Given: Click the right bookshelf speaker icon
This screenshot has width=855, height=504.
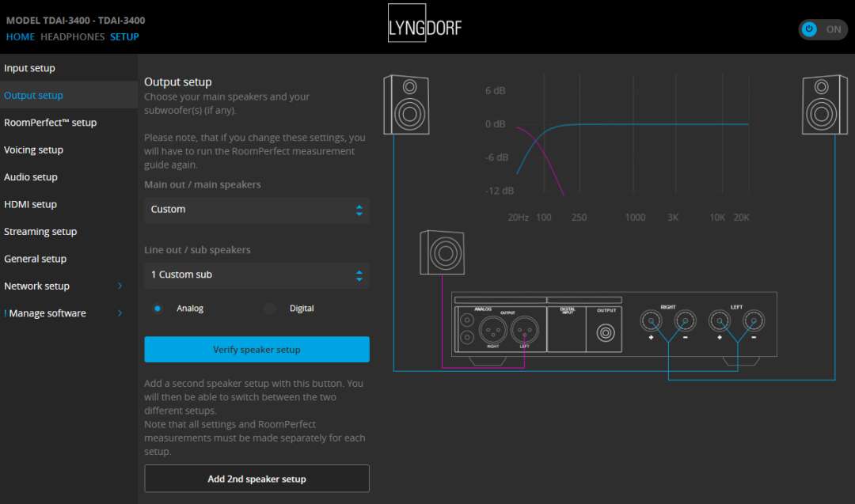Looking at the screenshot, I should 825,104.
